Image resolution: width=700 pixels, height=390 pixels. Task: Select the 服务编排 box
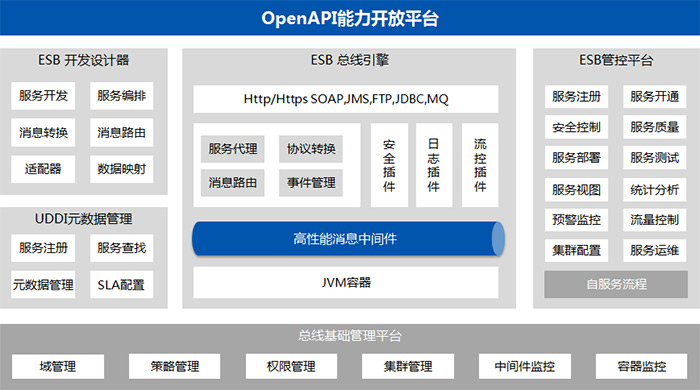[121, 95]
